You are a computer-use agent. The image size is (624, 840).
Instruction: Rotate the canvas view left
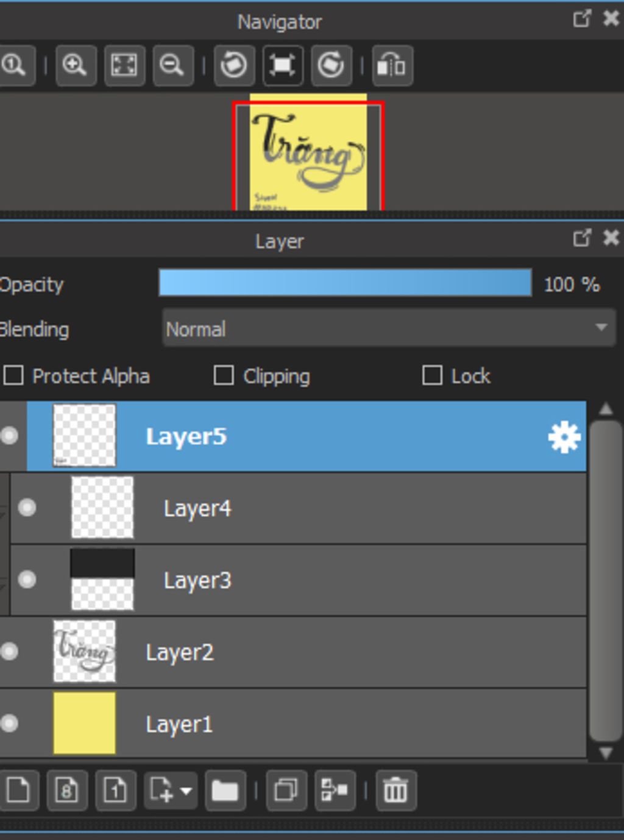234,65
